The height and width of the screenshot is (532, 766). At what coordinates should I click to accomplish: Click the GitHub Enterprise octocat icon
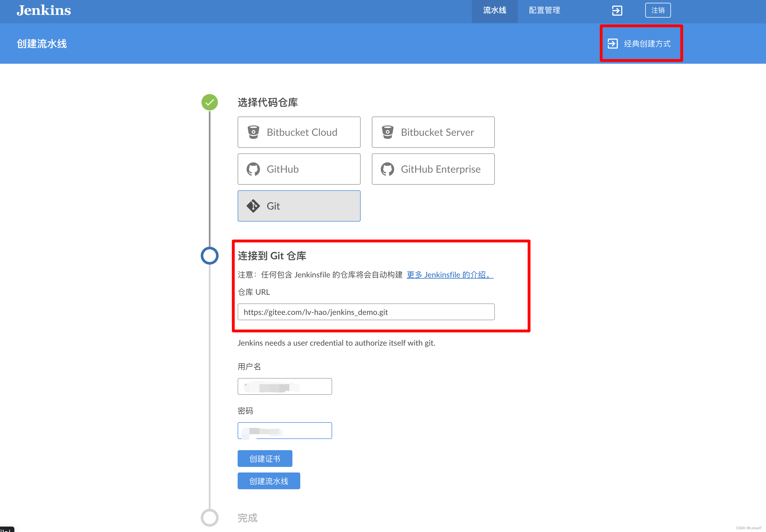[x=387, y=169]
